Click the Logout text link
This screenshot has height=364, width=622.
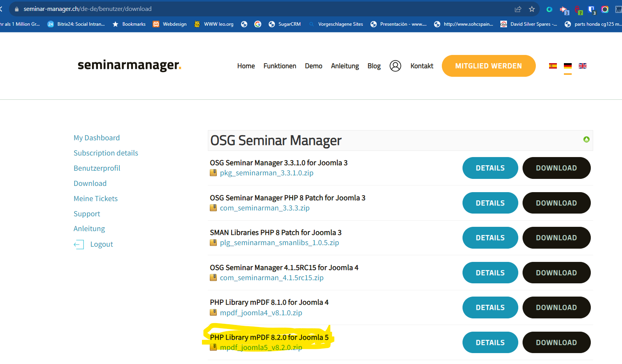click(x=101, y=244)
